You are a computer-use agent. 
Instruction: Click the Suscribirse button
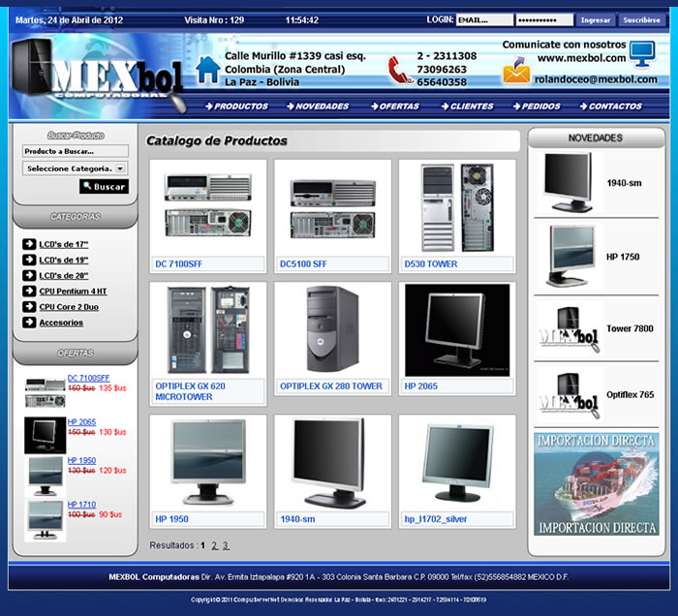[641, 20]
